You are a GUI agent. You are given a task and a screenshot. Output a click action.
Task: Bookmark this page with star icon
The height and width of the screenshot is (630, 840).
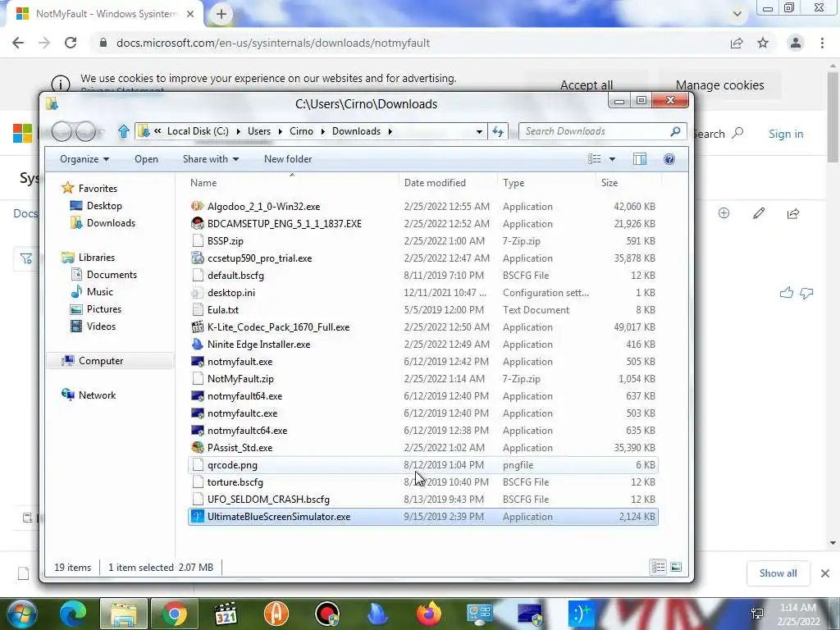(763, 43)
